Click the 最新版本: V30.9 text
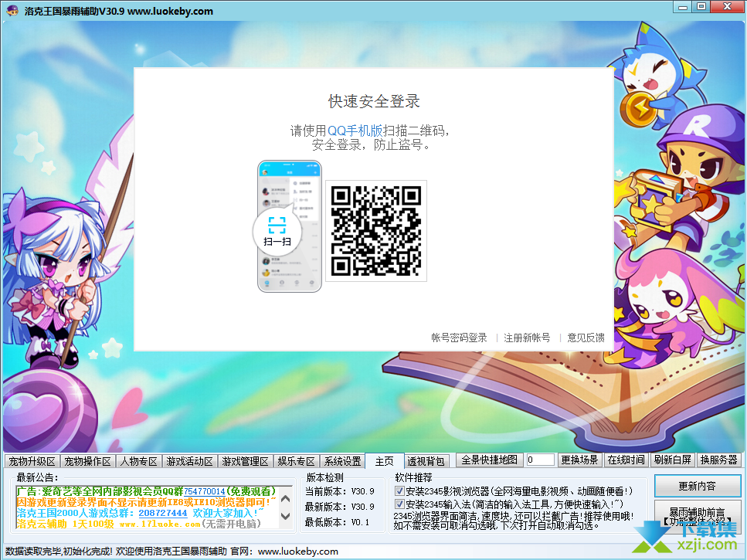747x560 pixels. [x=340, y=507]
